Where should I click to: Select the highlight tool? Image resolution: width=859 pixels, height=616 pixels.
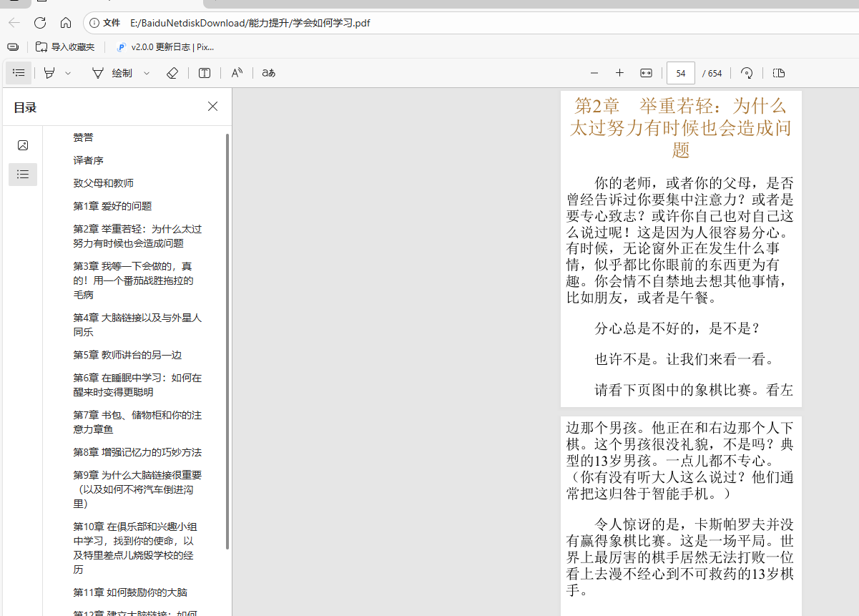(49, 73)
